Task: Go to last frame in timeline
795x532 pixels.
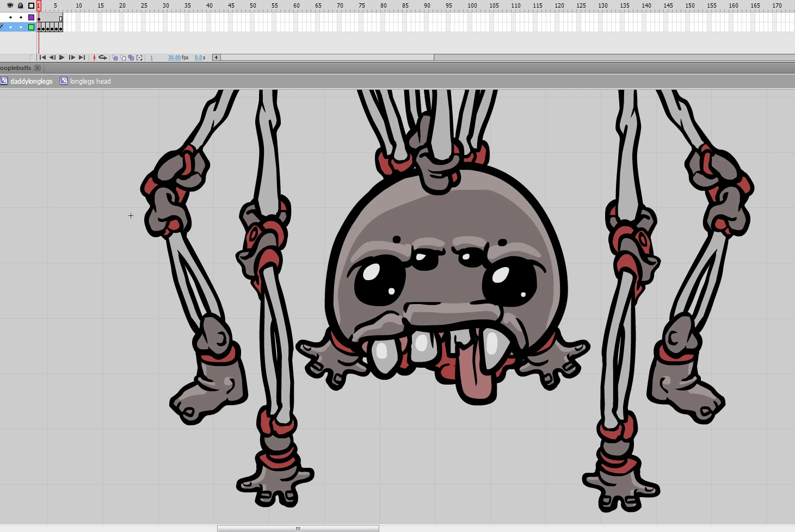Action: (82, 58)
